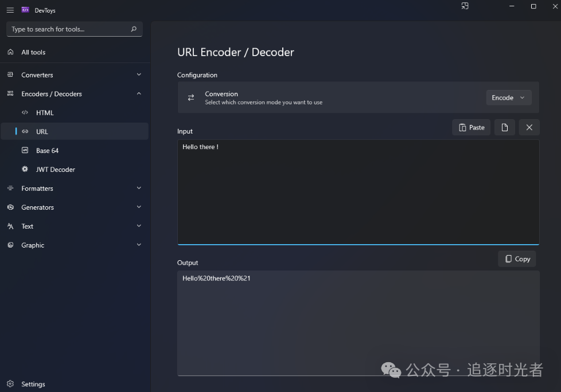Click the URL Encoder / Decoder heading

pyautogui.click(x=235, y=52)
